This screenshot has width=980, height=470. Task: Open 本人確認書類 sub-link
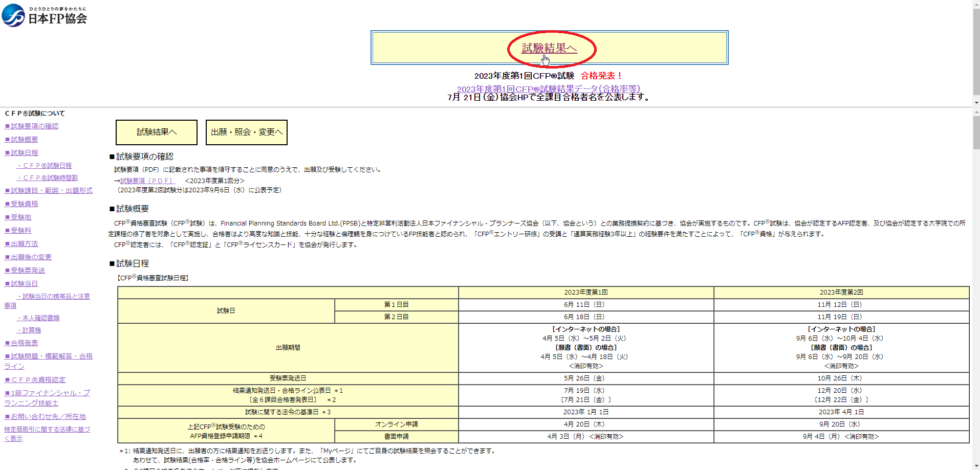38,318
